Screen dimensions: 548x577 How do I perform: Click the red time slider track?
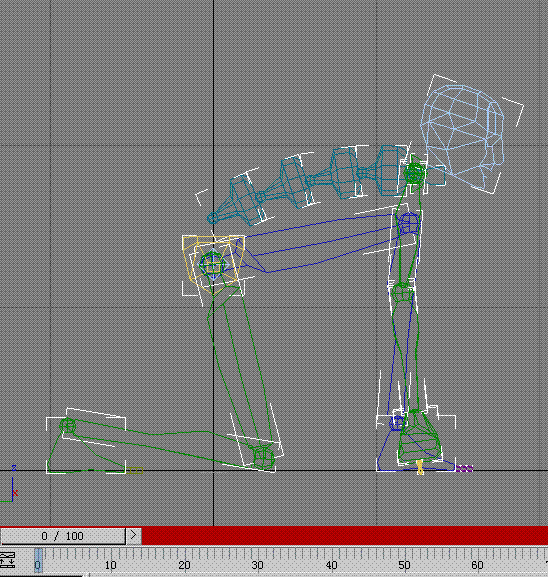[x=345, y=535]
